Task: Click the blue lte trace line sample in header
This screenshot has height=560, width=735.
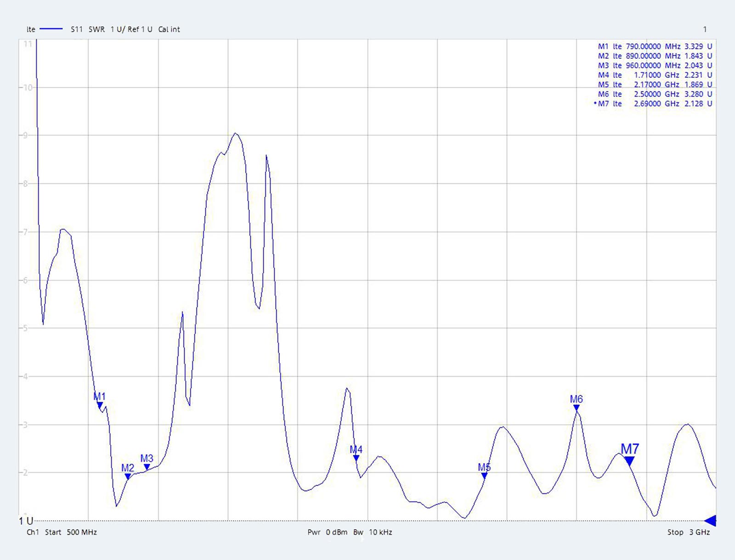Action: click(51, 29)
